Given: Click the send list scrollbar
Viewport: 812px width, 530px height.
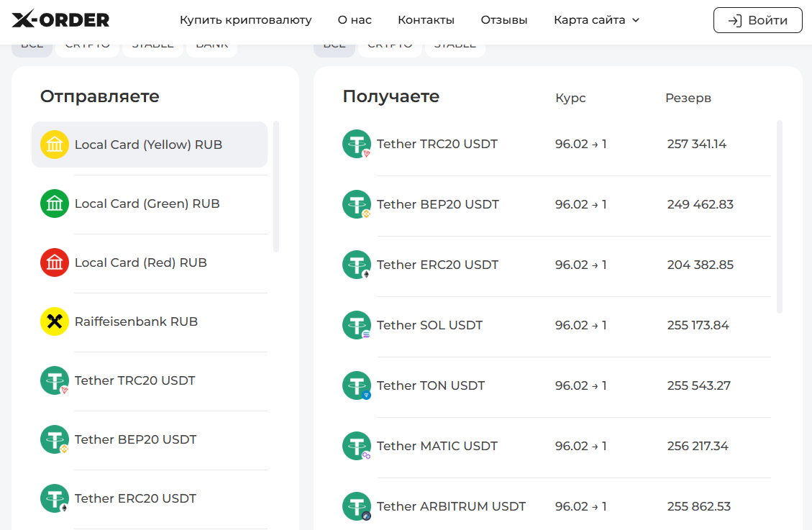Looking at the screenshot, I should [x=276, y=187].
